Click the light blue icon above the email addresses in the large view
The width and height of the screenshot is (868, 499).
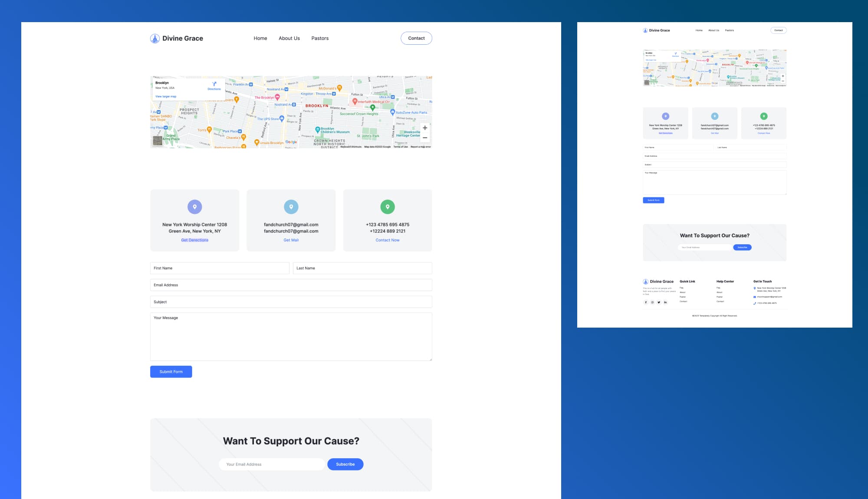pyautogui.click(x=291, y=207)
